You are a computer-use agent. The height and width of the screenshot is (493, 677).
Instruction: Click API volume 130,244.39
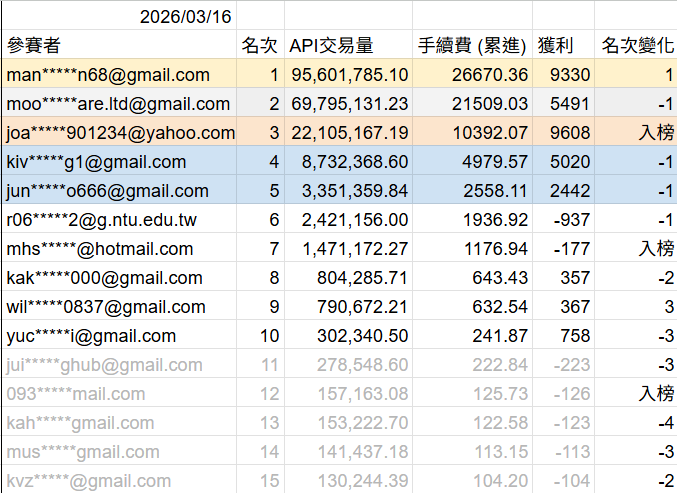tap(363, 481)
